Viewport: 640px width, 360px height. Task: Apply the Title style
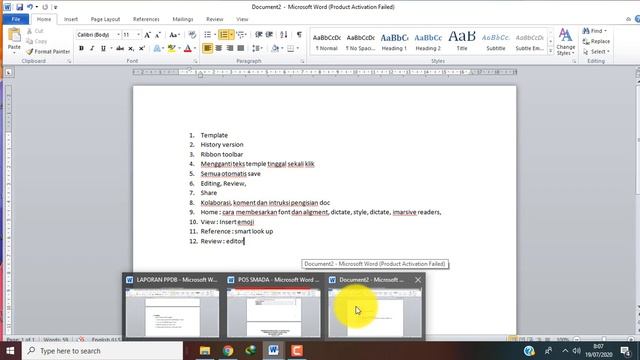point(462,42)
